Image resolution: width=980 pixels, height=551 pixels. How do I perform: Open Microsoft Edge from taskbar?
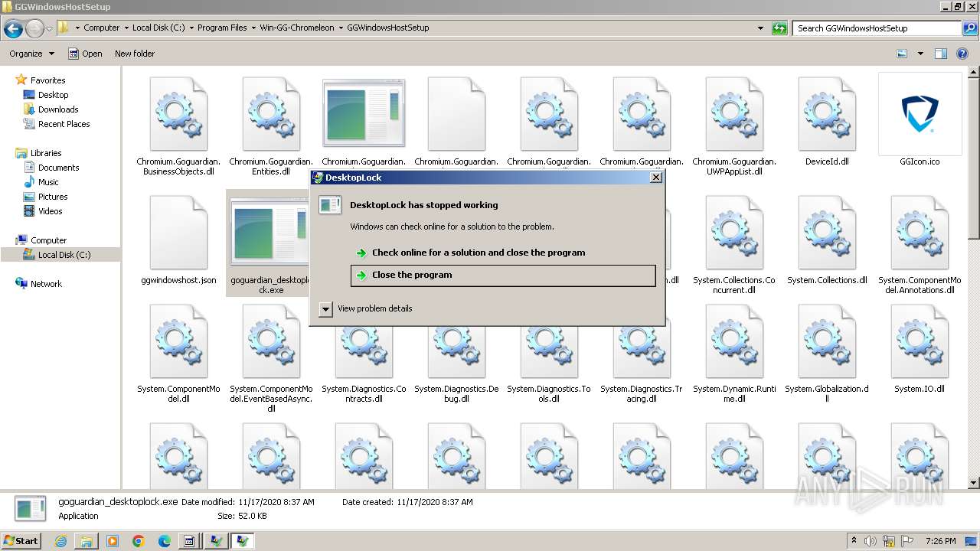click(165, 541)
